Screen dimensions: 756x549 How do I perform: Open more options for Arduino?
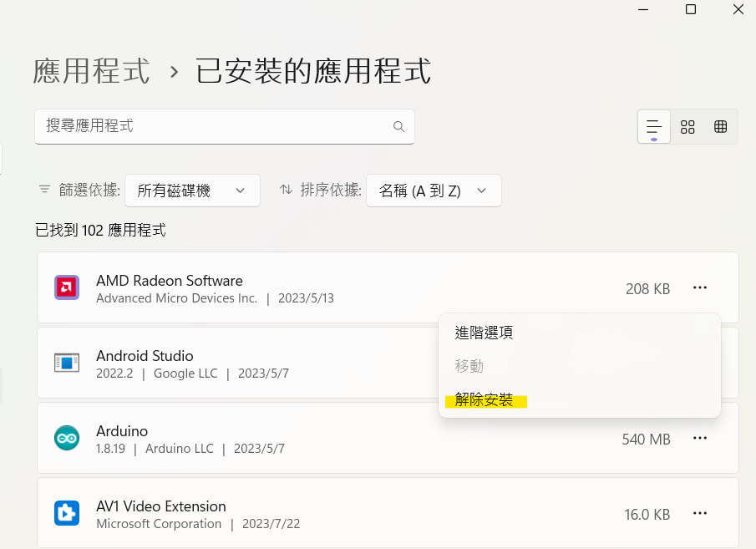(x=699, y=438)
